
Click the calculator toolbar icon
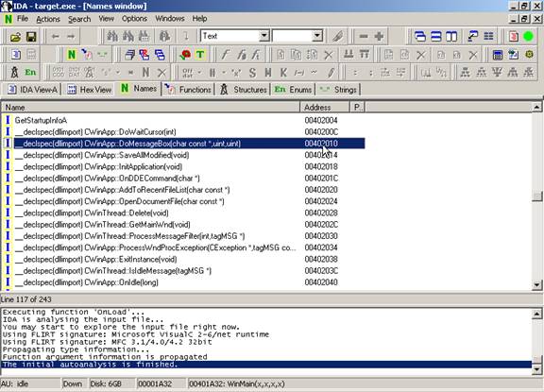coord(498,55)
